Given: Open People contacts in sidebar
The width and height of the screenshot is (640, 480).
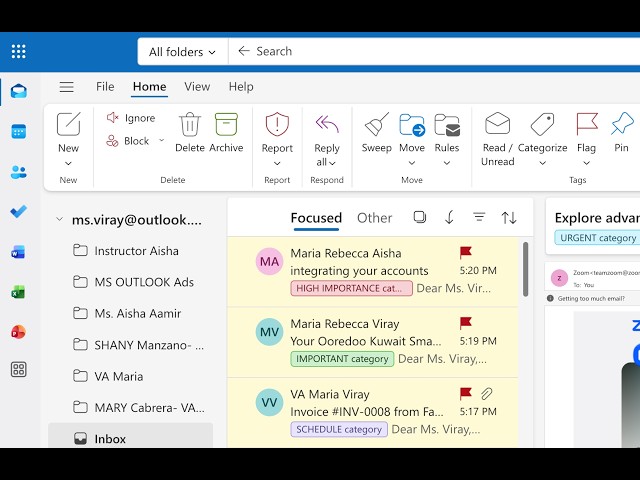Looking at the screenshot, I should [x=19, y=172].
